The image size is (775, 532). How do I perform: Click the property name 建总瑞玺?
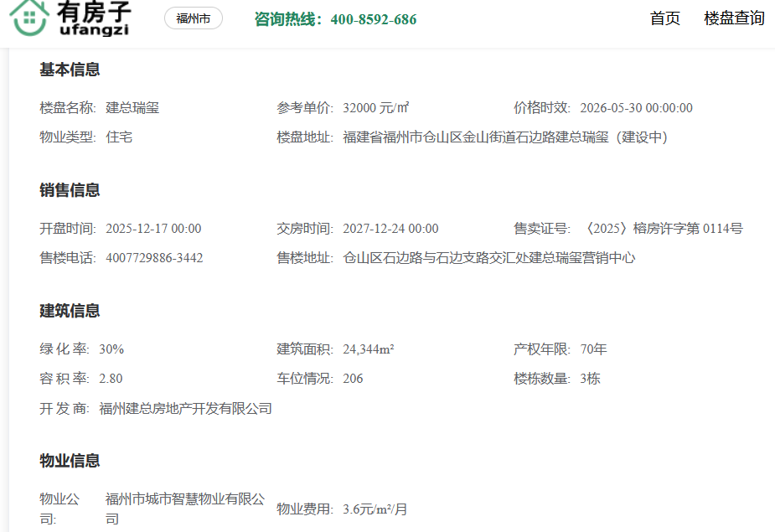(x=132, y=108)
